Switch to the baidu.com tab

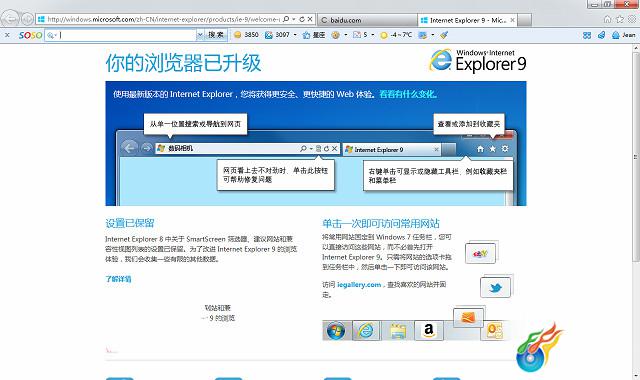(367, 20)
